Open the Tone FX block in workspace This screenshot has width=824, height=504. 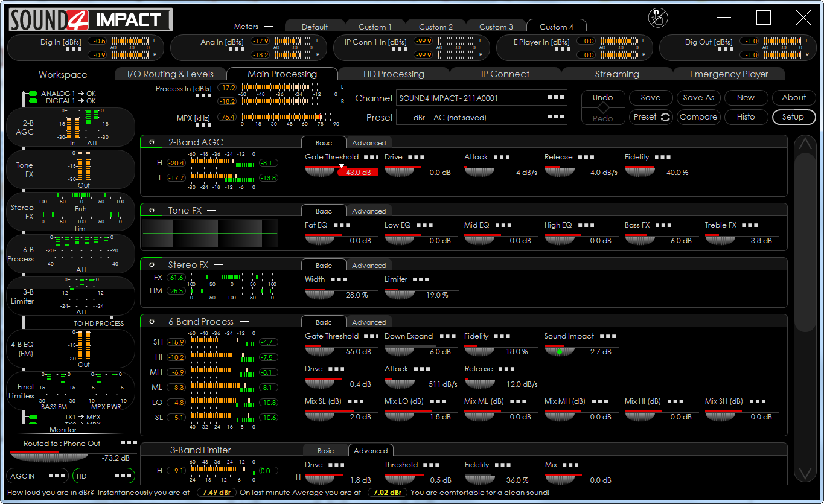(71, 170)
